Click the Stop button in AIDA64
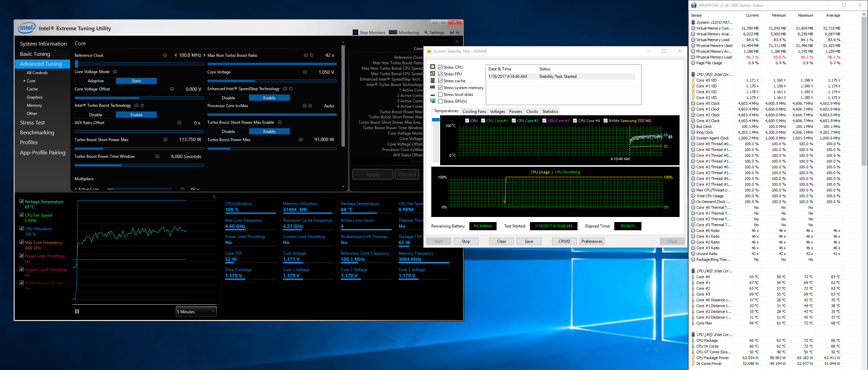 (466, 241)
